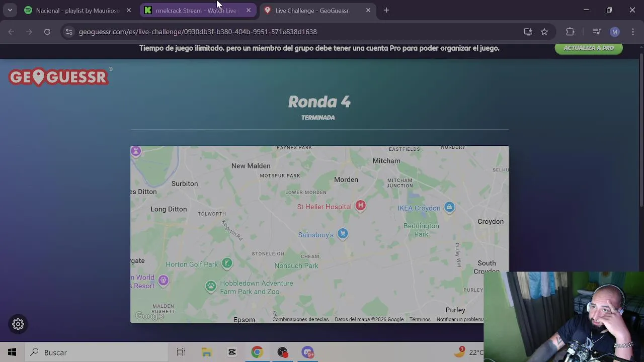Close the Nacional playlist tab
Image resolution: width=644 pixels, height=362 pixels.
[x=129, y=10]
